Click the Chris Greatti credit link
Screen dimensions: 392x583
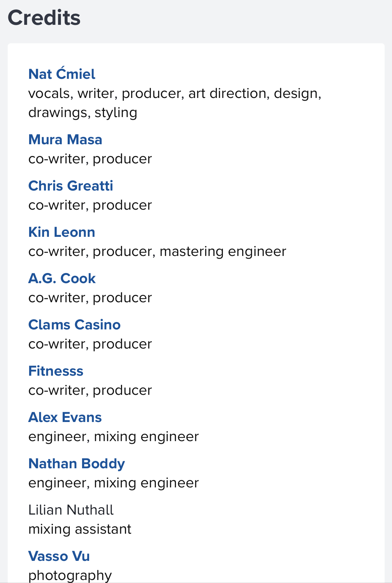[x=70, y=186]
